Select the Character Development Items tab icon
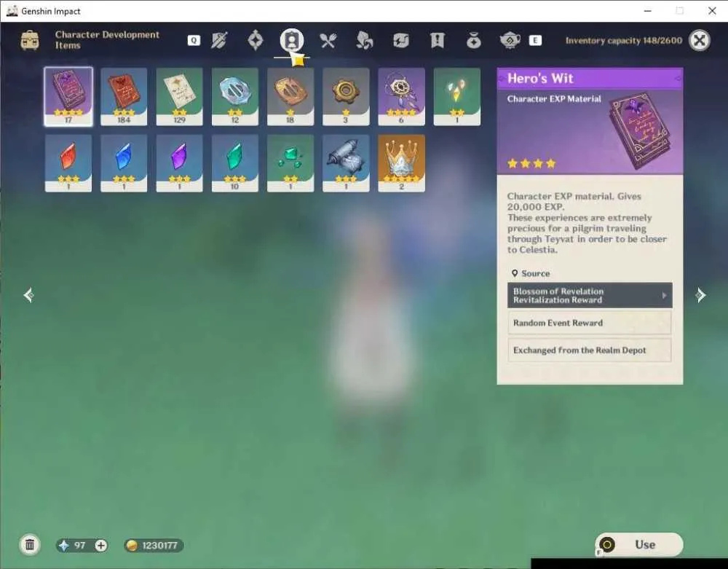The width and height of the screenshot is (728, 569). pos(292,40)
